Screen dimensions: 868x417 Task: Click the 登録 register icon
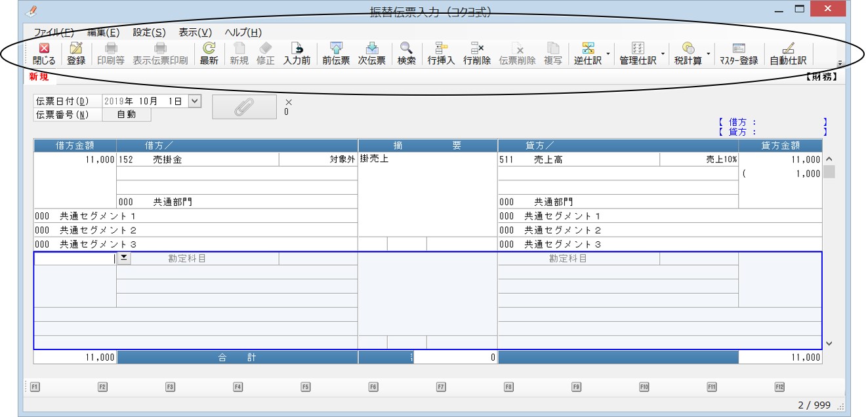pyautogui.click(x=76, y=54)
